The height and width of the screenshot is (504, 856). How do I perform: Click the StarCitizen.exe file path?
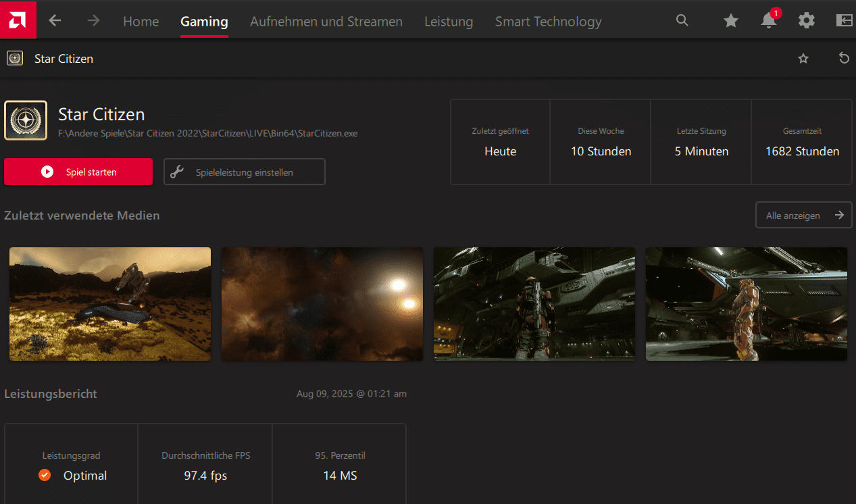coord(208,133)
